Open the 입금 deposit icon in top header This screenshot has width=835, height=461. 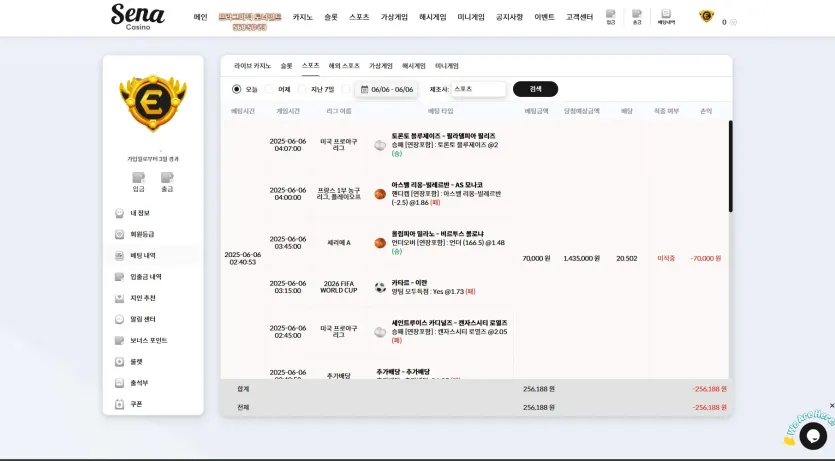click(610, 17)
